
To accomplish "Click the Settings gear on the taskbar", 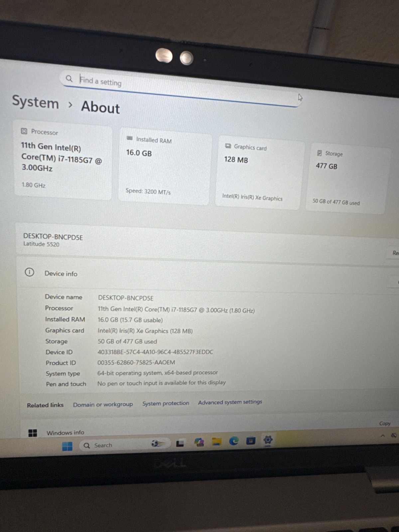I will tap(268, 440).
